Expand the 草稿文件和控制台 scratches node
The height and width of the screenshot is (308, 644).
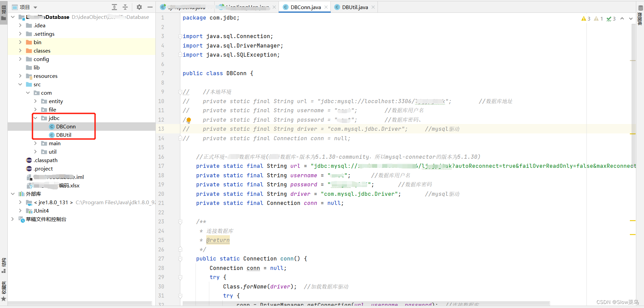(12, 219)
